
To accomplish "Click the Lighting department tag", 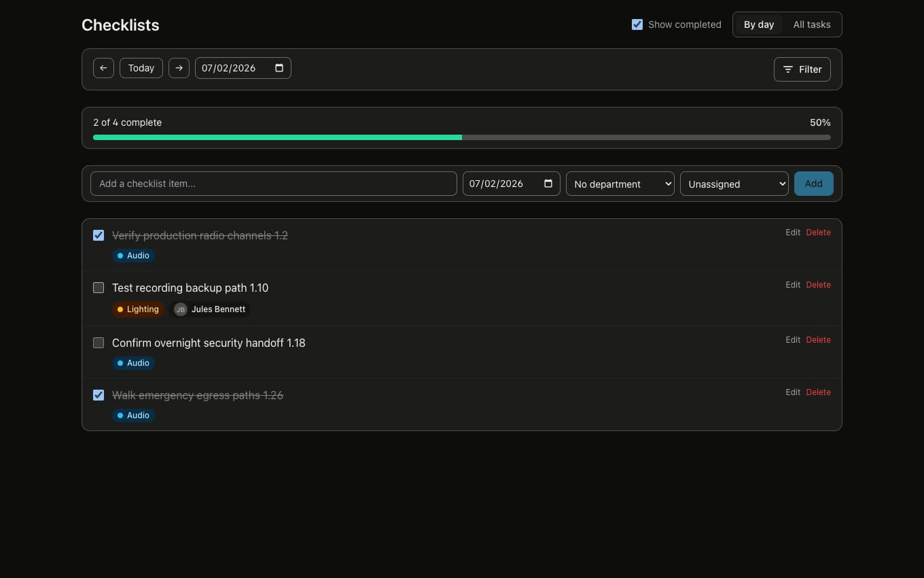I will click(x=138, y=309).
